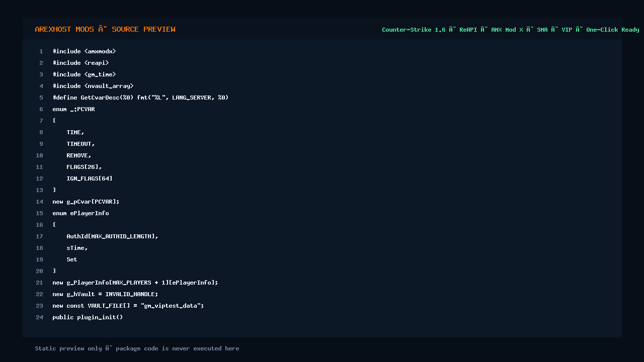The height and width of the screenshot is (362, 644).
Task: Click the '#include <gm_time>' line
Action: (x=84, y=74)
